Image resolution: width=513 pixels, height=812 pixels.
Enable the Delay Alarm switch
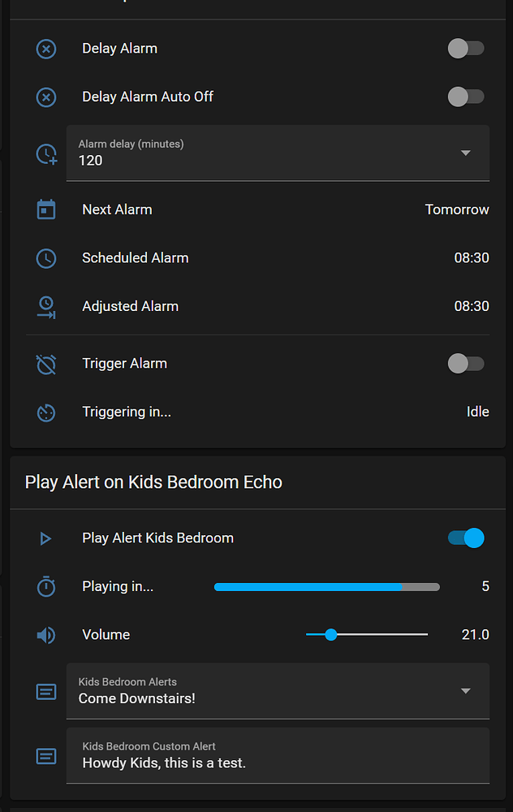pos(466,49)
